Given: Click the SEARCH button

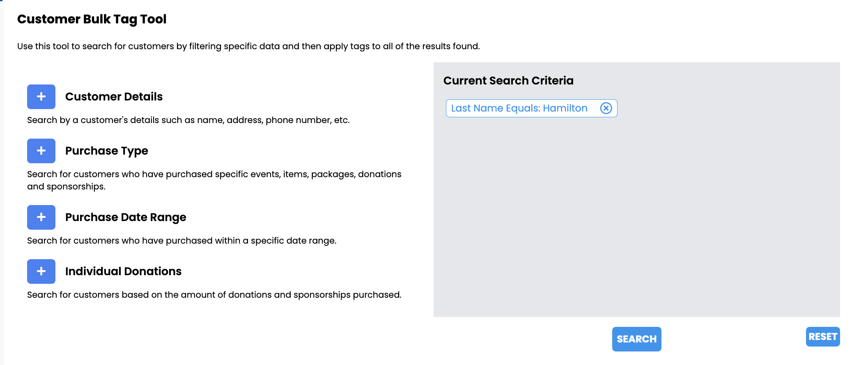Looking at the screenshot, I should (636, 339).
